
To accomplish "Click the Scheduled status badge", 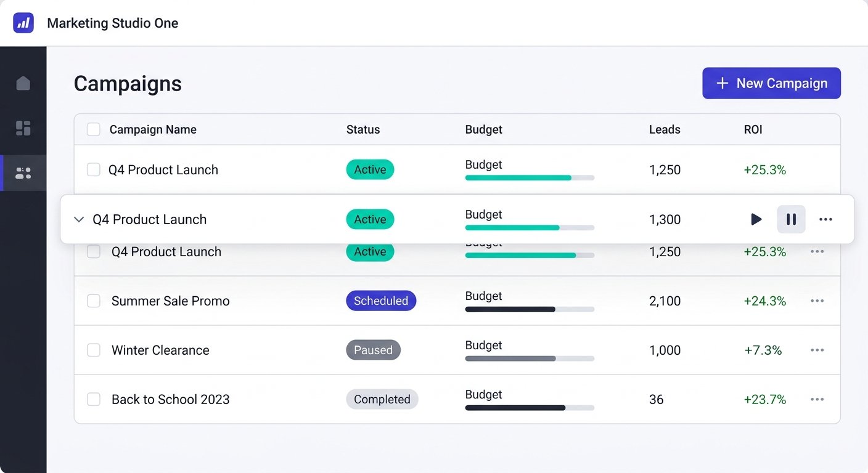I will coord(381,301).
